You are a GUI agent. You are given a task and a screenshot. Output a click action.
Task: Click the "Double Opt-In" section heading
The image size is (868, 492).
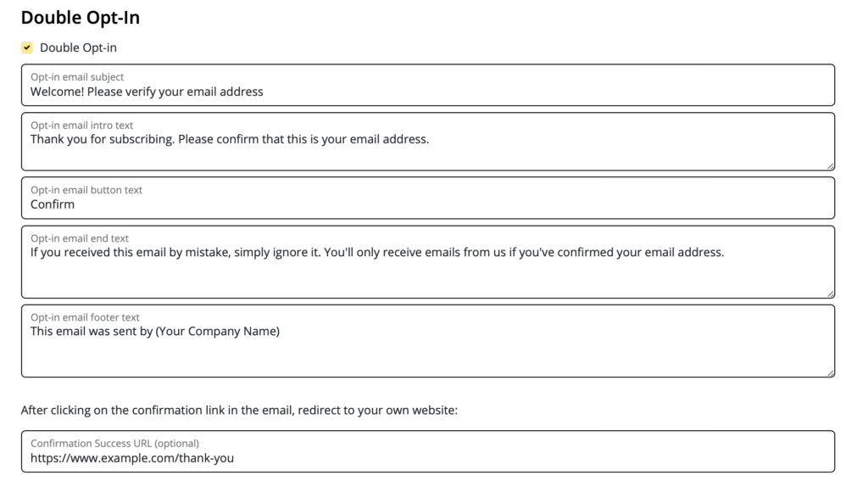(81, 18)
